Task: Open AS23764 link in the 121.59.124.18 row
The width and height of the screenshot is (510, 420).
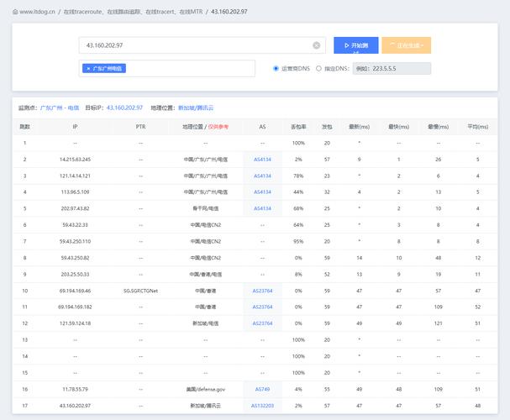Action: 262,323
